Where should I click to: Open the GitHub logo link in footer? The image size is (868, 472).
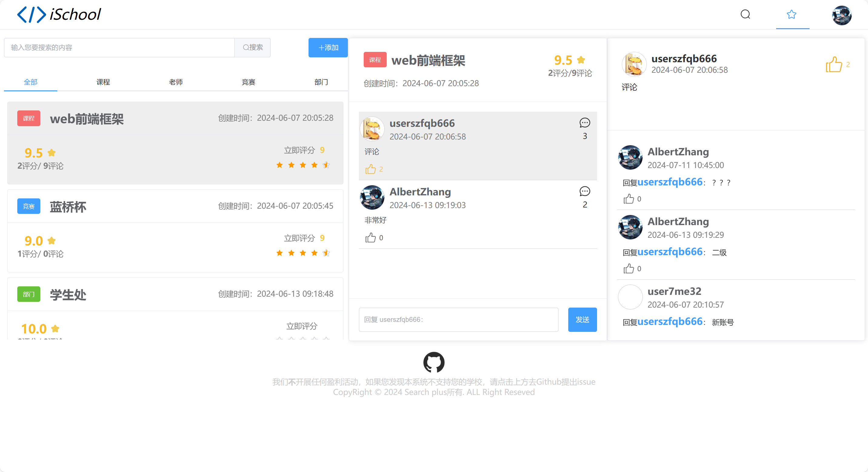(434, 362)
